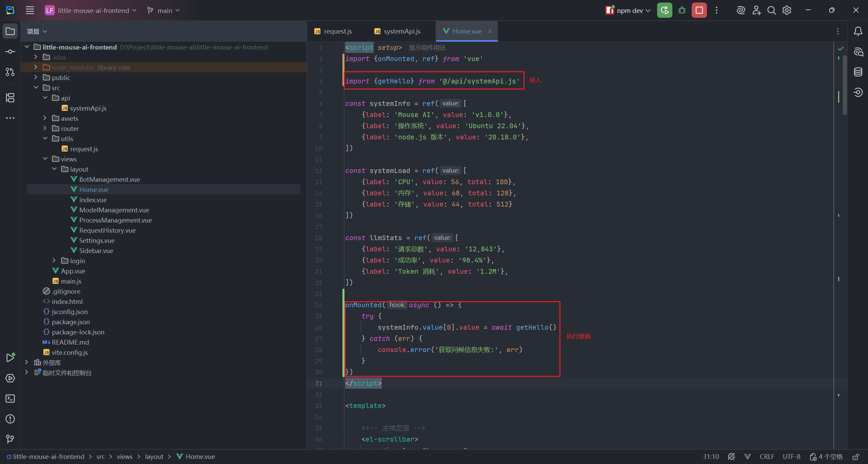The image size is (868, 464).
Task: Click the Debug bug icon
Action: (x=682, y=11)
